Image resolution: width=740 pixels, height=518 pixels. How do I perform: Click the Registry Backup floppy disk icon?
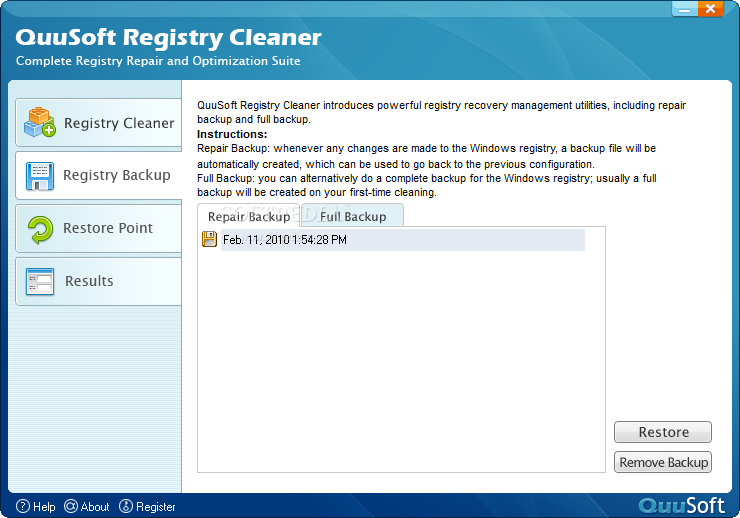point(40,176)
